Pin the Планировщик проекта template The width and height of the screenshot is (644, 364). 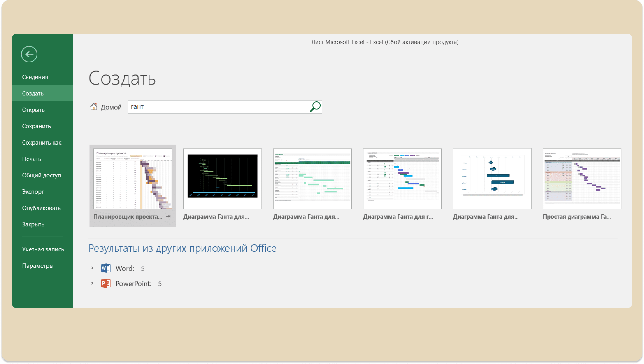click(x=168, y=216)
